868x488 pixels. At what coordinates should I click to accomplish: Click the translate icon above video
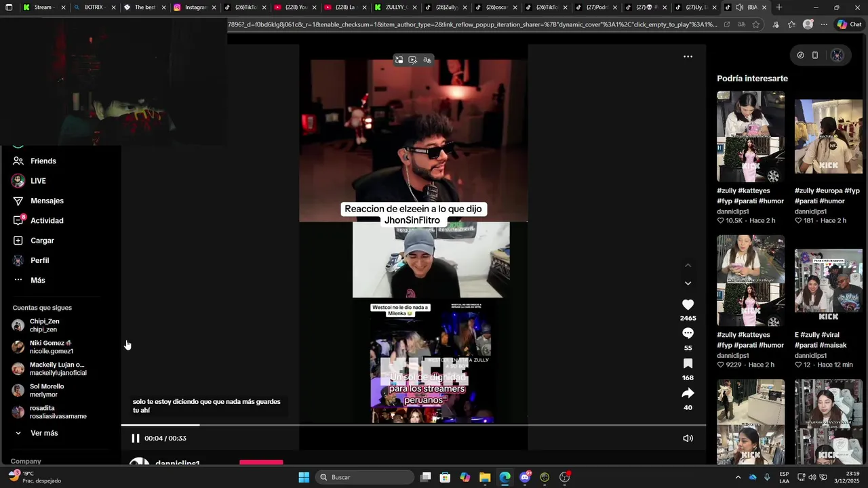427,60
